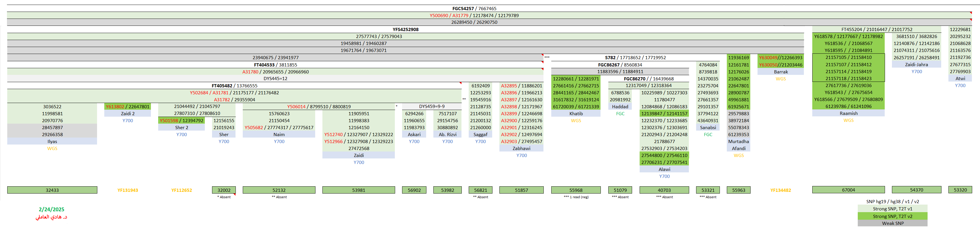
Task: Select the Ilyas name cell
Action: click(x=52, y=141)
